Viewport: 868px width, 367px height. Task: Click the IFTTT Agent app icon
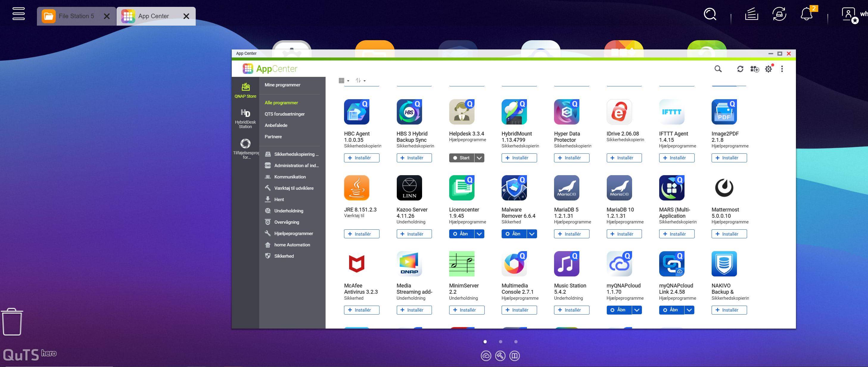click(x=672, y=112)
